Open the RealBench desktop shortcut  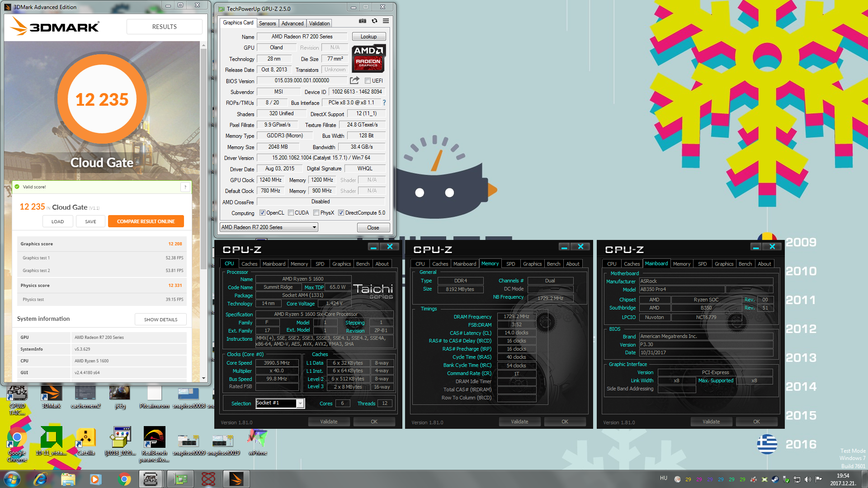point(154,444)
